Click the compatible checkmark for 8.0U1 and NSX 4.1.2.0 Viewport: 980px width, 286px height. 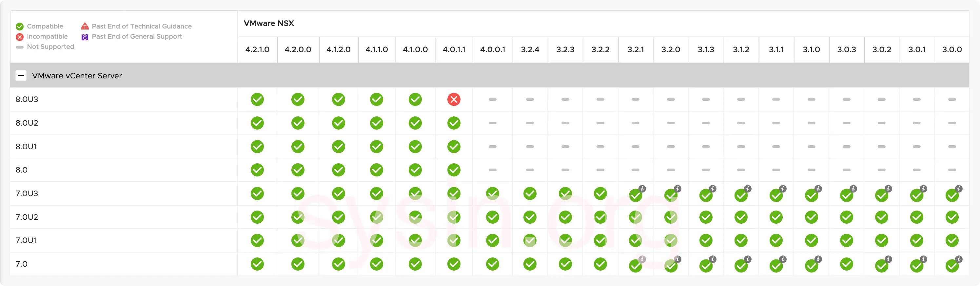click(338, 147)
